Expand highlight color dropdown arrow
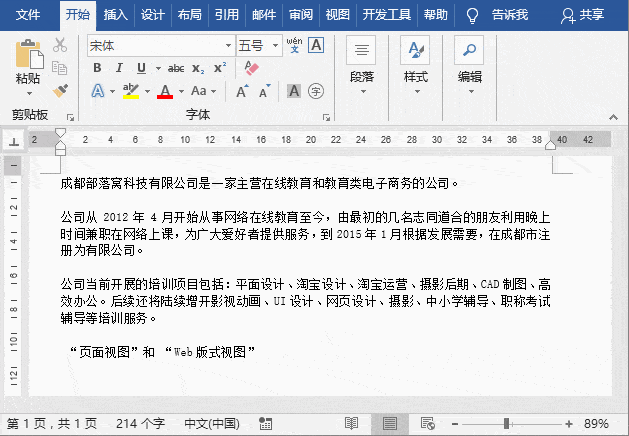This screenshot has width=629, height=436. (147, 91)
